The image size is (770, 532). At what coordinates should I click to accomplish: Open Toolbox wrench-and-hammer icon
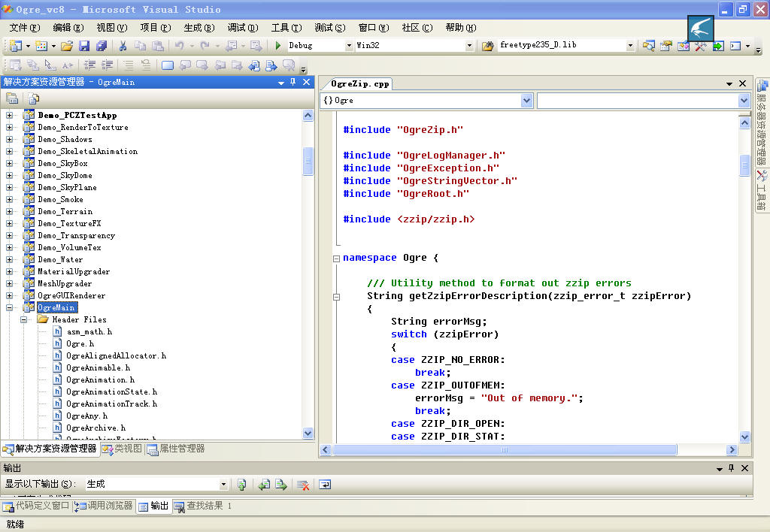[x=701, y=46]
